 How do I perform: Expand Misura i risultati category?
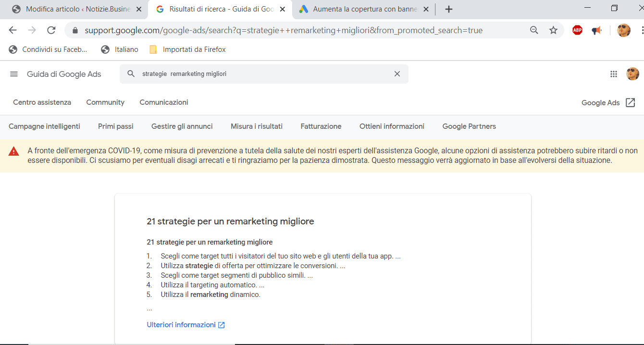point(256,126)
